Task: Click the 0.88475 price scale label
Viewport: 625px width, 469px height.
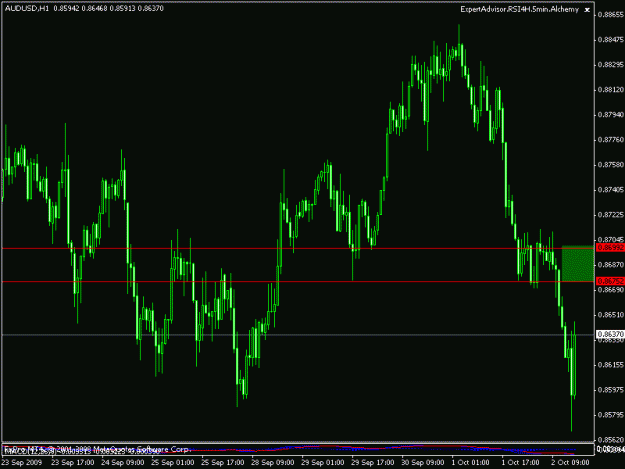Action: (611, 40)
